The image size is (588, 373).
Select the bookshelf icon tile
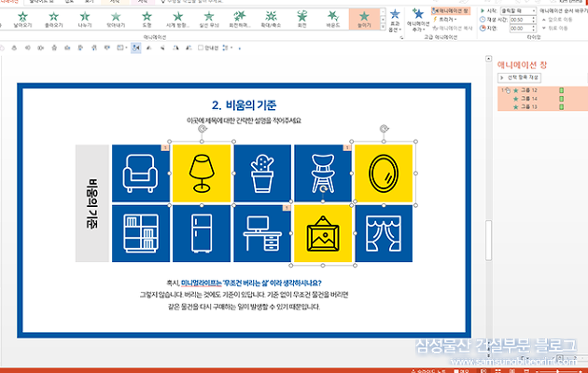[141, 233]
